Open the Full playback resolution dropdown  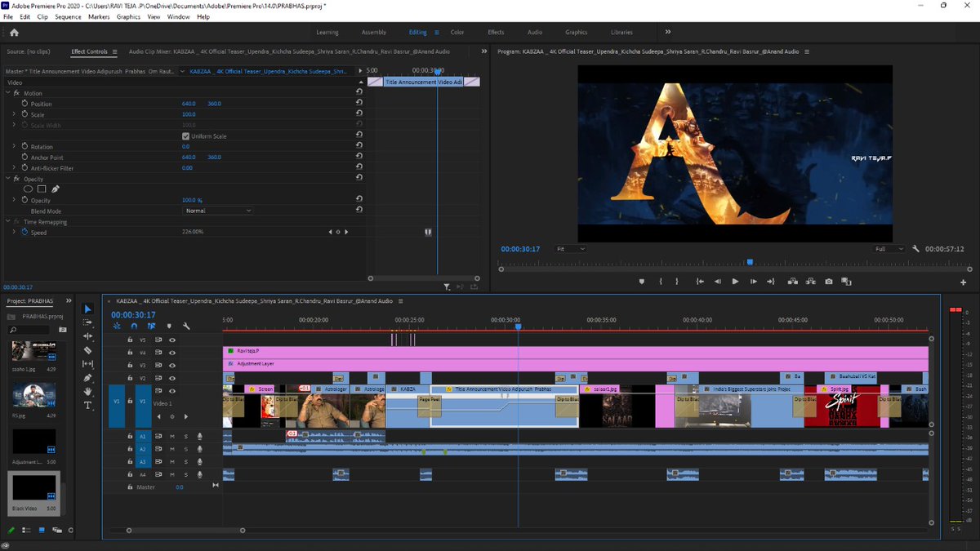pyautogui.click(x=889, y=249)
